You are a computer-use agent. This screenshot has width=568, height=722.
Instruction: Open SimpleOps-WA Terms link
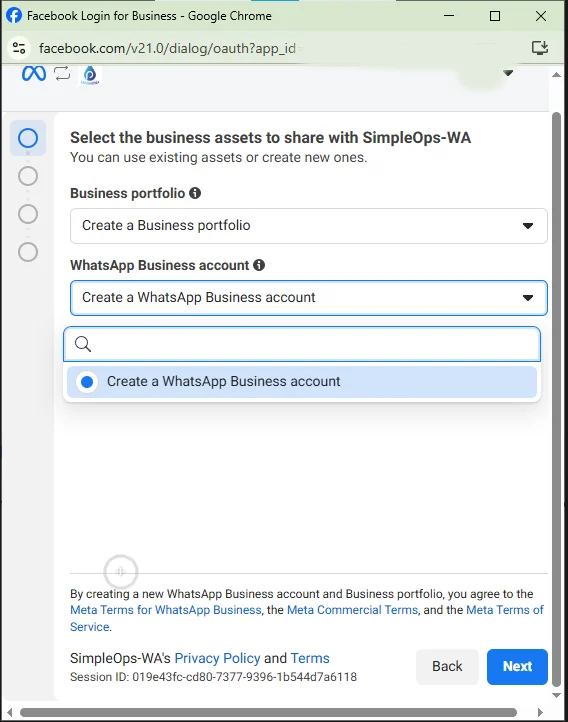[310, 658]
